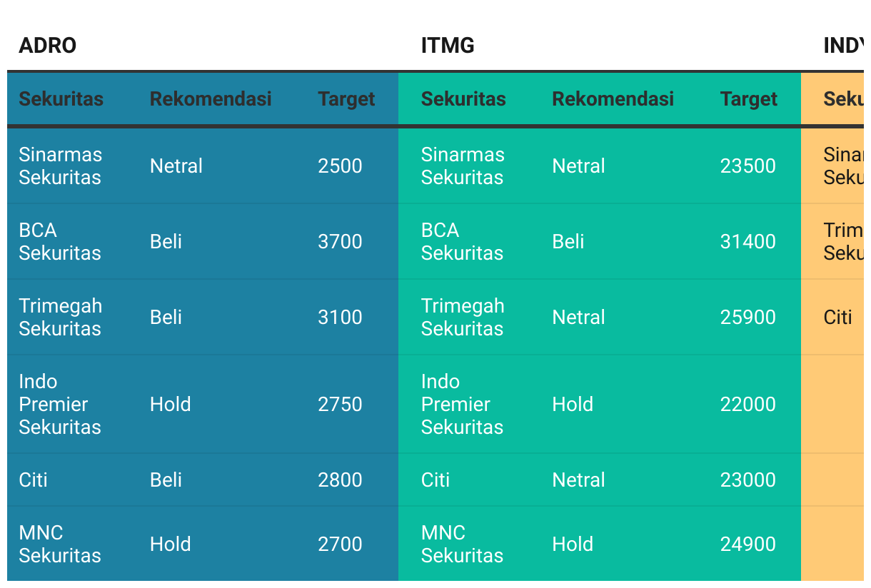Click MNC Sekuritas in ITMG table
This screenshot has height=588, width=871.
click(x=463, y=544)
